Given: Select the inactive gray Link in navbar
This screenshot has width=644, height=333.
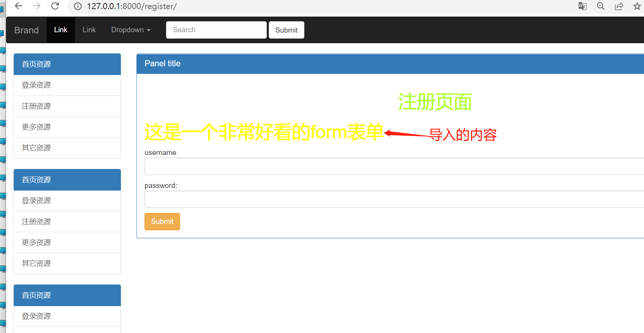Looking at the screenshot, I should coord(89,30).
